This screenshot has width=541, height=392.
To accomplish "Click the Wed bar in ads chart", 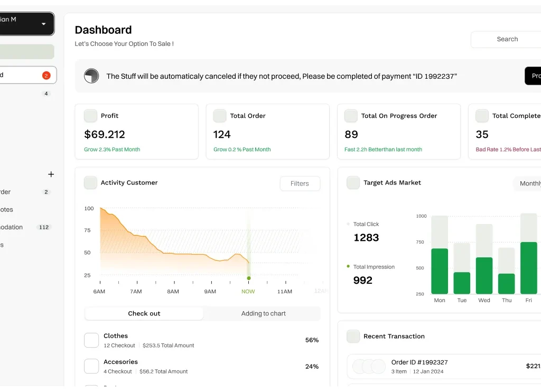I will point(484,259).
